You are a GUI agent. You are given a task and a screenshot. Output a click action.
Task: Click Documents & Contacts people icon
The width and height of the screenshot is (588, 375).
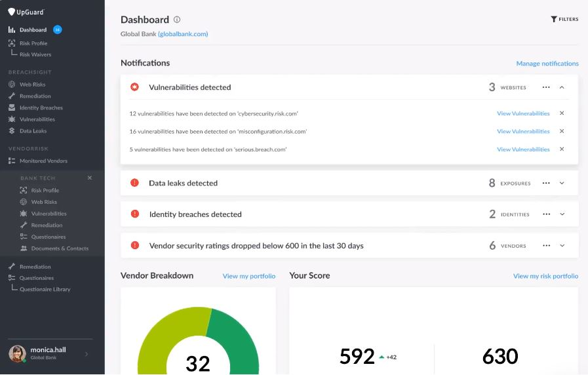pyautogui.click(x=24, y=248)
